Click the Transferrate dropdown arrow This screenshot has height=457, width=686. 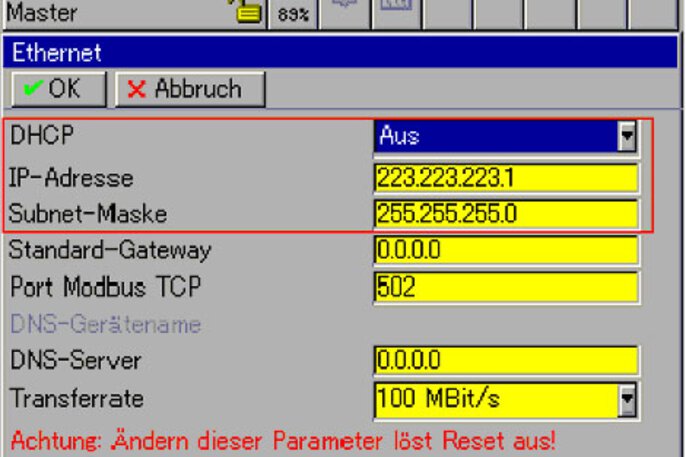point(627,399)
